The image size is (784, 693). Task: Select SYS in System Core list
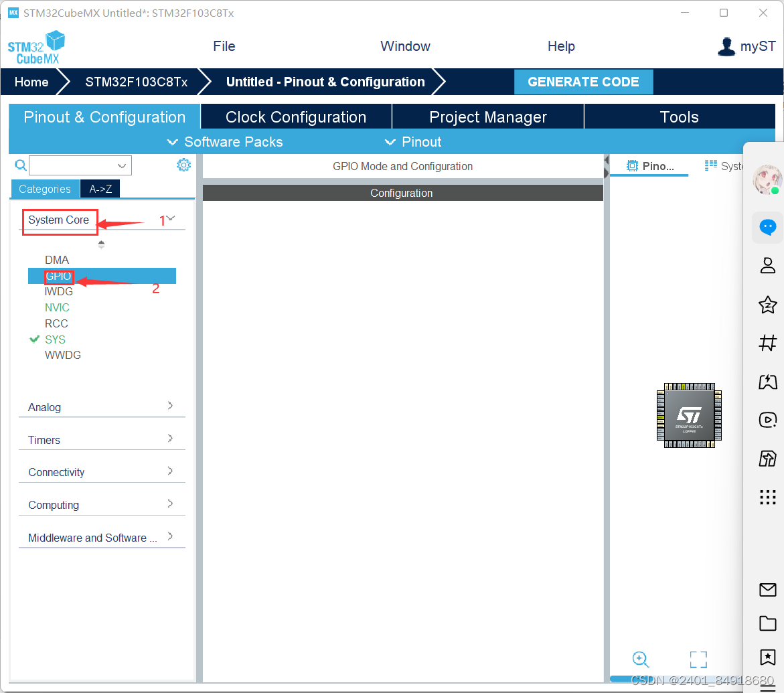click(55, 339)
